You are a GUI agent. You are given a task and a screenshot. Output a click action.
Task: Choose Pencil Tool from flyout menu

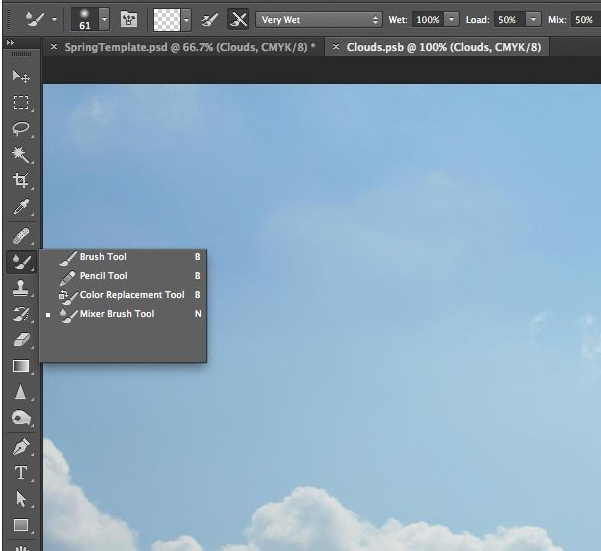pyautogui.click(x=123, y=276)
